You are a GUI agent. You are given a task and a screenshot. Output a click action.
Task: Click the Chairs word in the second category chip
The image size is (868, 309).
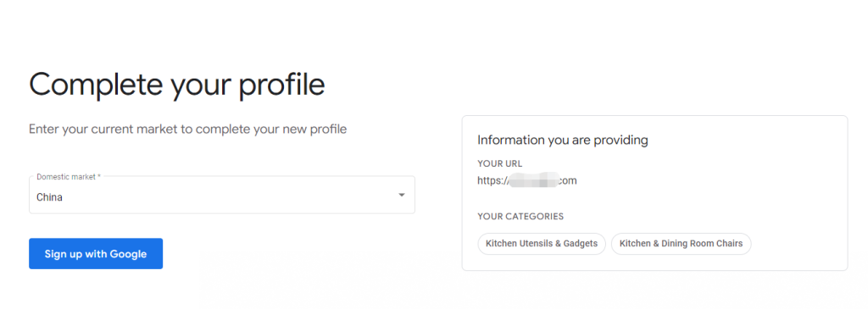[730, 243]
